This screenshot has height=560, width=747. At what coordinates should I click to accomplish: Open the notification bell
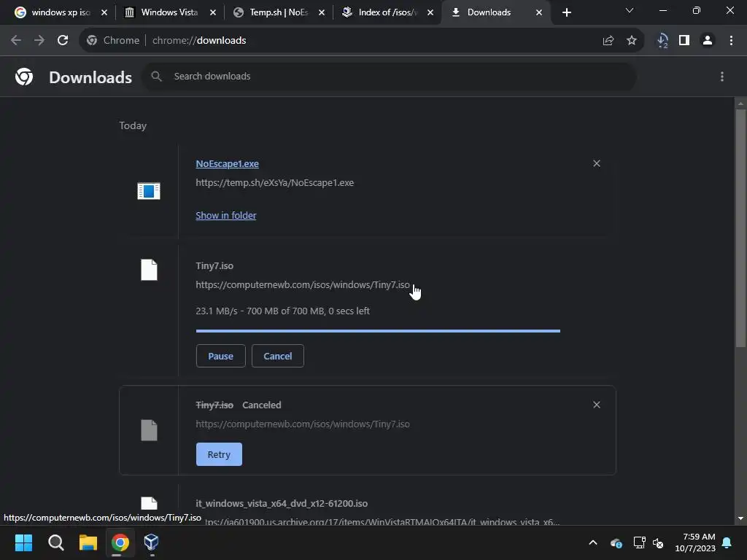pos(727,542)
